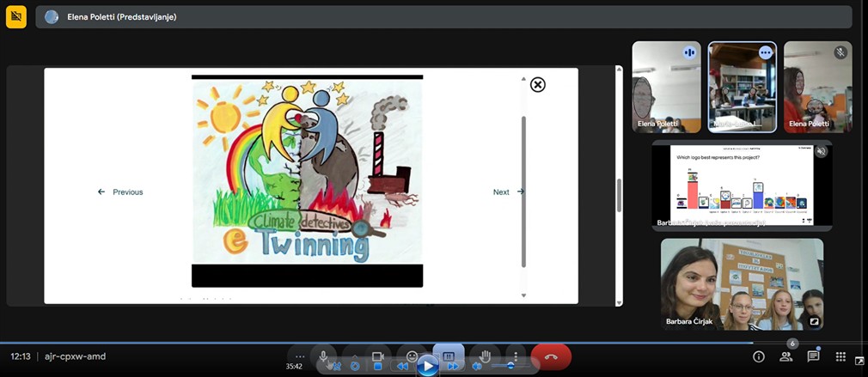Select Barbara Čirjak's video tile
This screenshot has height=377, width=868.
pos(742,284)
